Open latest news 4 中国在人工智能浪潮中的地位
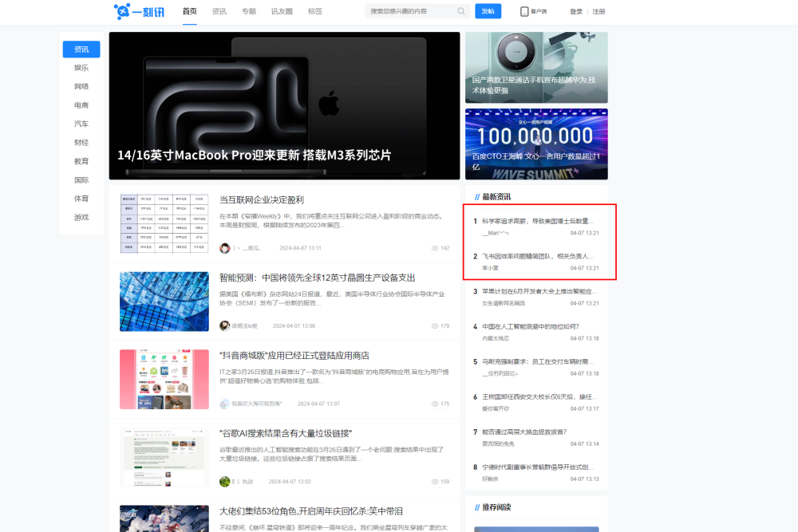The image size is (798, 532). click(x=531, y=326)
